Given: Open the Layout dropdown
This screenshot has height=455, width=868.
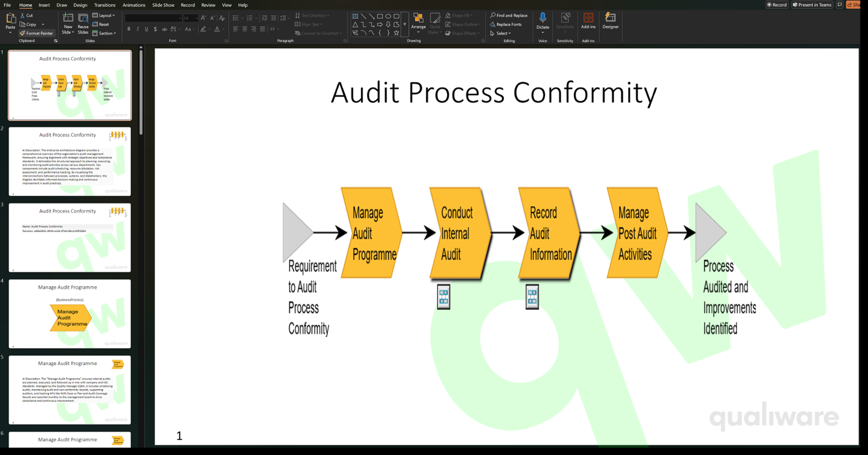Looking at the screenshot, I should [104, 16].
